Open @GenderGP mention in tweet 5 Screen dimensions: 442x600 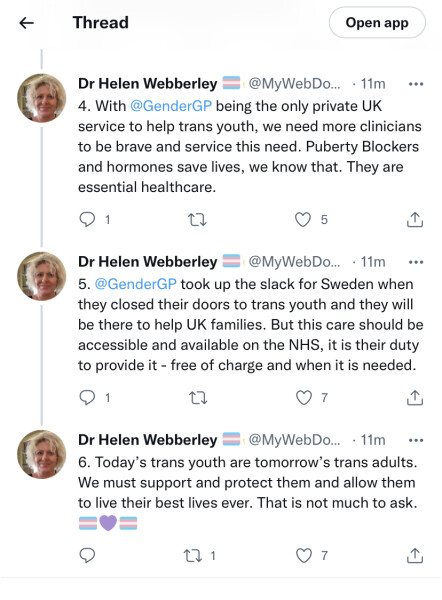[x=135, y=284]
